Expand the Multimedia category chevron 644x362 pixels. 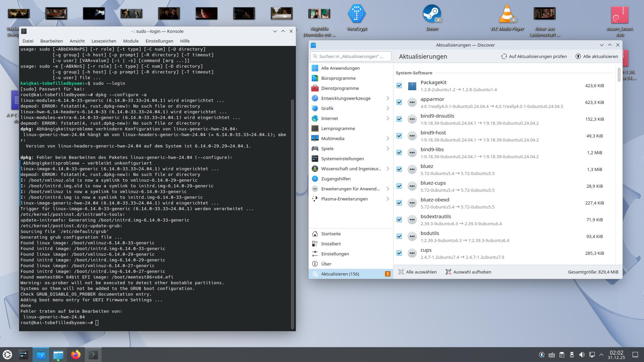(387, 138)
